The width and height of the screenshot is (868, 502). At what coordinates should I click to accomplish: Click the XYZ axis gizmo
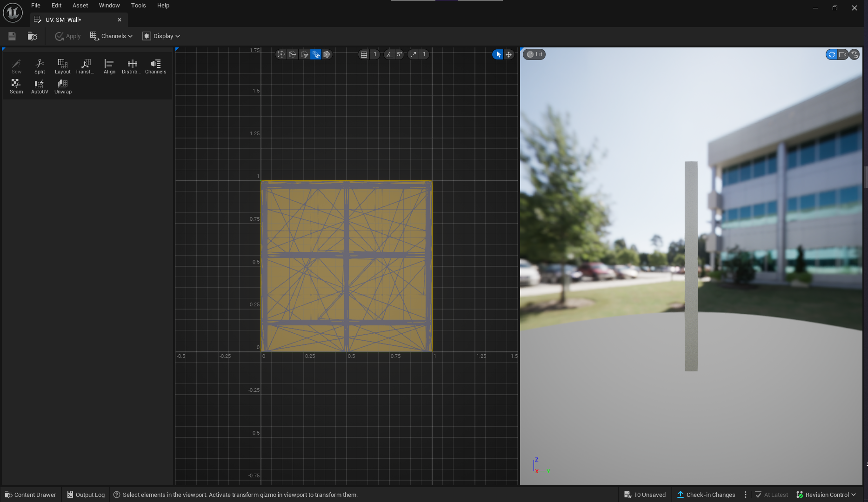point(541,466)
